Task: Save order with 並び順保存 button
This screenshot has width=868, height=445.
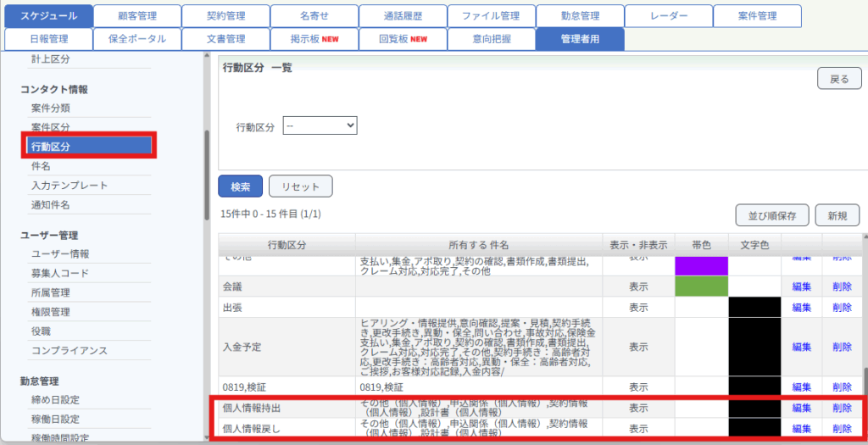Action: 772,215
